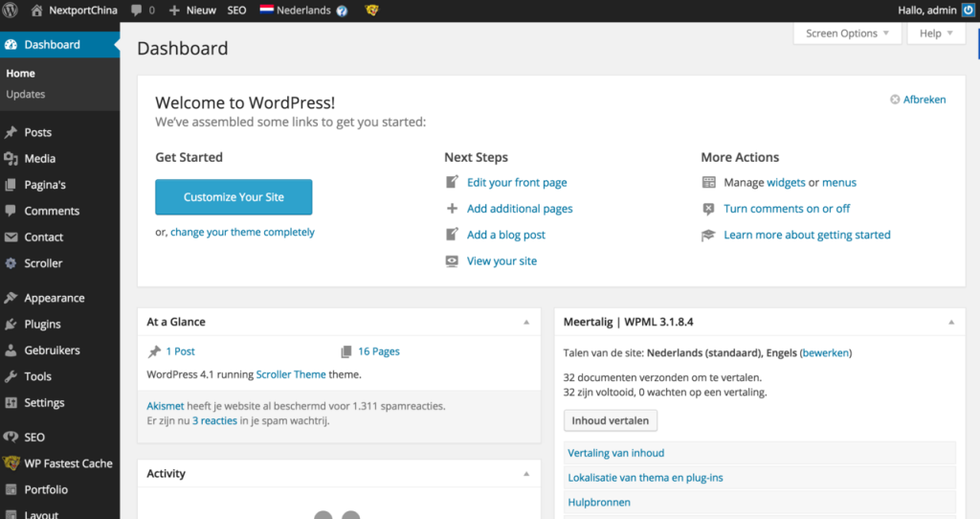Open the Add a blog post link

506,236
